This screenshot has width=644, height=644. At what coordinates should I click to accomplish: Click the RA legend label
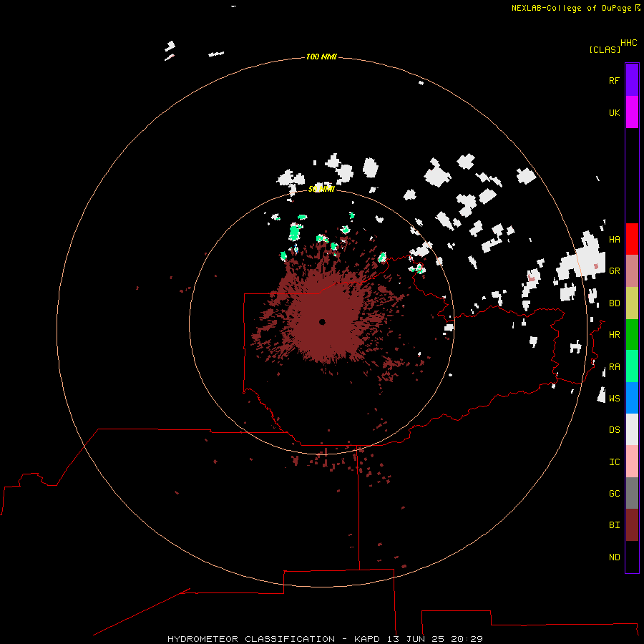click(615, 367)
